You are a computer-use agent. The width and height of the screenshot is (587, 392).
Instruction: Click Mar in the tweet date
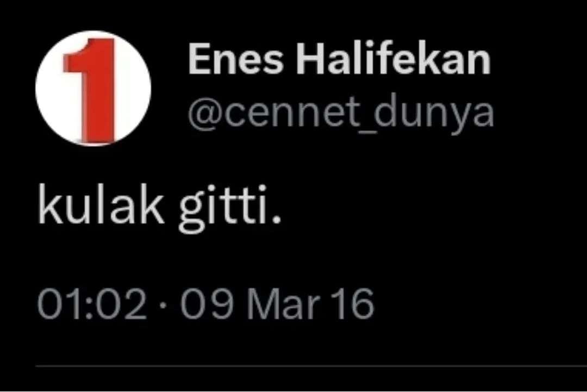tap(284, 303)
